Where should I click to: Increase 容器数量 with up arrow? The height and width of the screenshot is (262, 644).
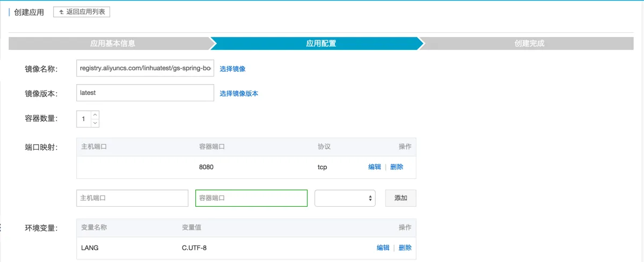point(95,115)
